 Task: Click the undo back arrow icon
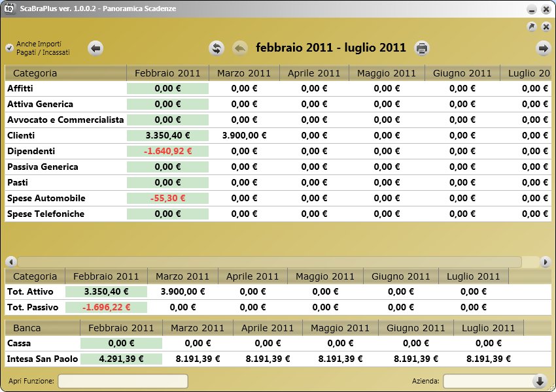click(x=240, y=48)
